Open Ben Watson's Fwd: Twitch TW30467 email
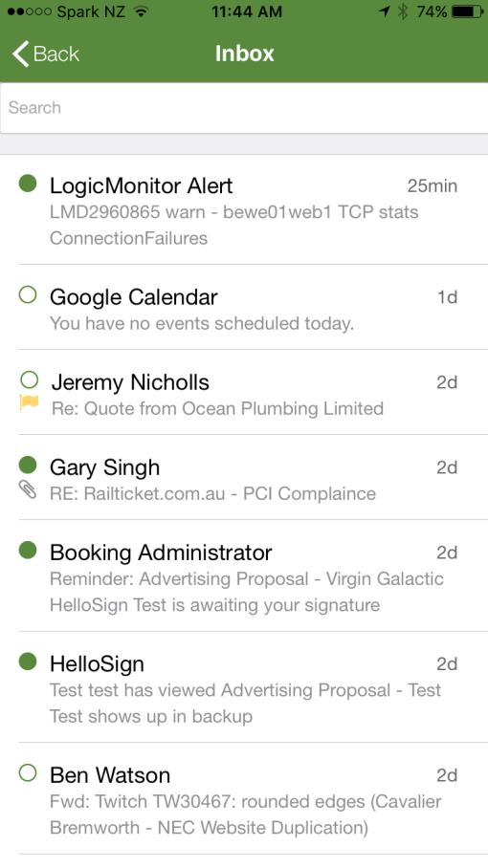 (x=244, y=799)
